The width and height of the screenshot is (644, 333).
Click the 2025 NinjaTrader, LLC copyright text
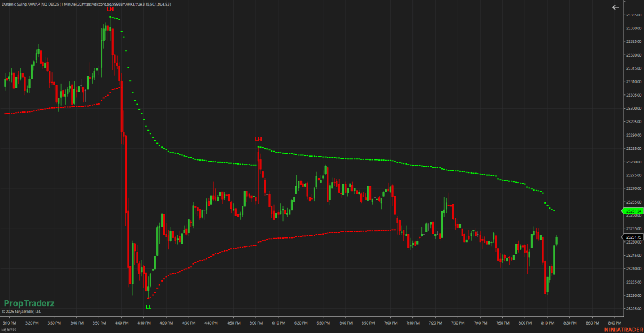[21, 311]
